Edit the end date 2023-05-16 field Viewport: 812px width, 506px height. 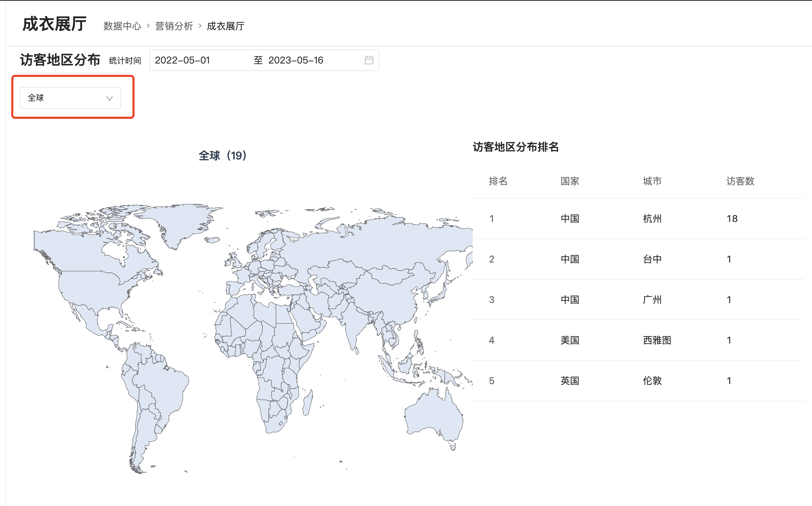296,60
